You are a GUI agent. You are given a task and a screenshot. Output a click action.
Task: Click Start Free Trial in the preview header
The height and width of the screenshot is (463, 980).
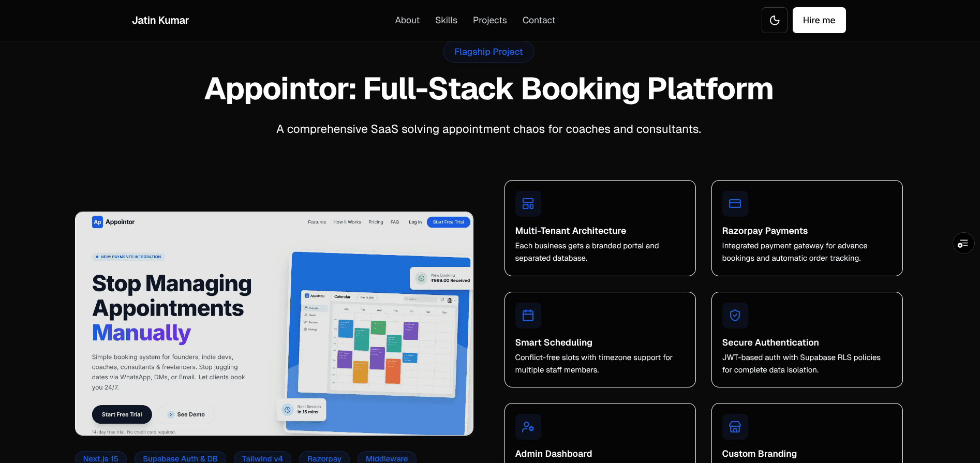coord(449,222)
